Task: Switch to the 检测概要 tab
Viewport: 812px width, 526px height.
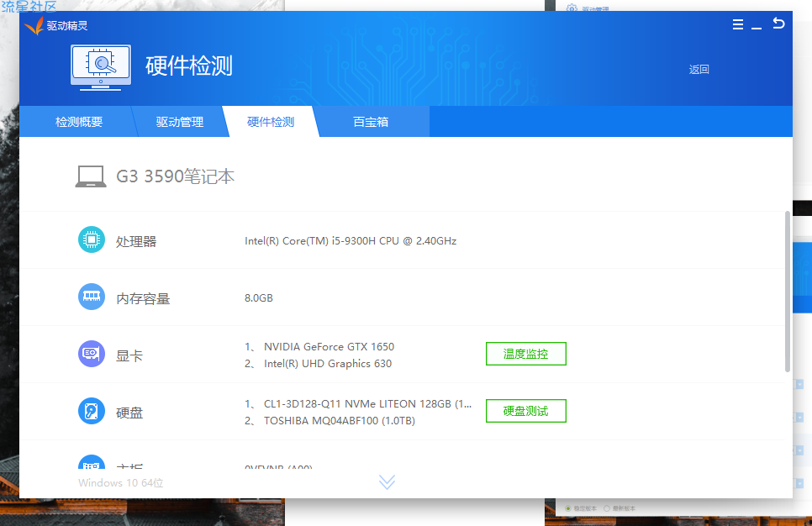Action: tap(79, 122)
